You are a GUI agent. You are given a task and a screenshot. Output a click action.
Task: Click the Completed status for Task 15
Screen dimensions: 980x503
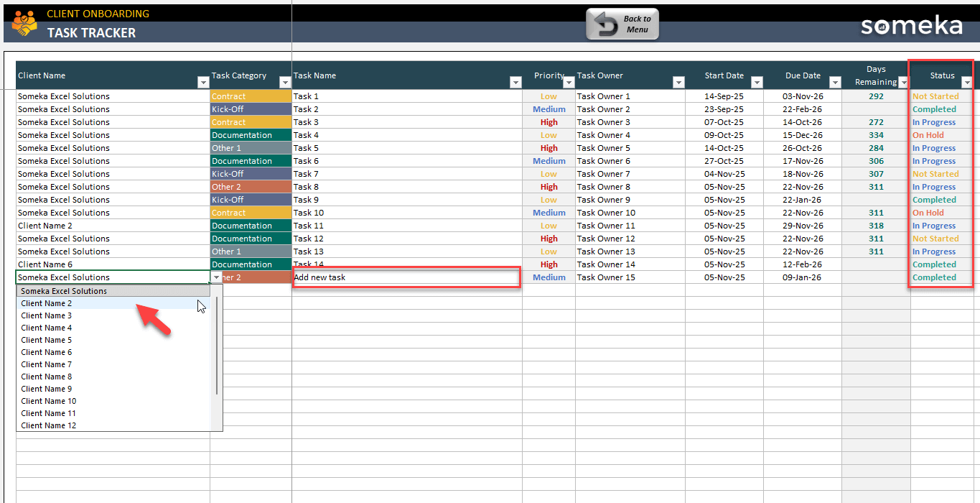pyautogui.click(x=934, y=277)
